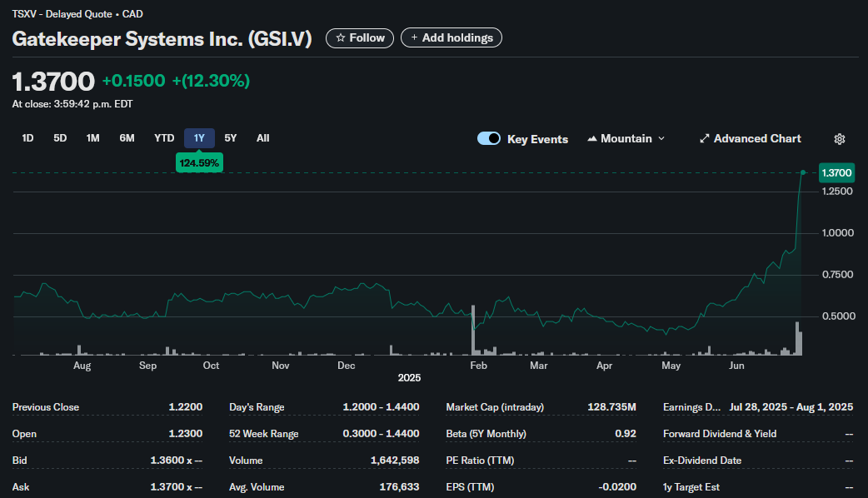This screenshot has height=498, width=868.
Task: Click the Previous Close label
Action: (45, 407)
